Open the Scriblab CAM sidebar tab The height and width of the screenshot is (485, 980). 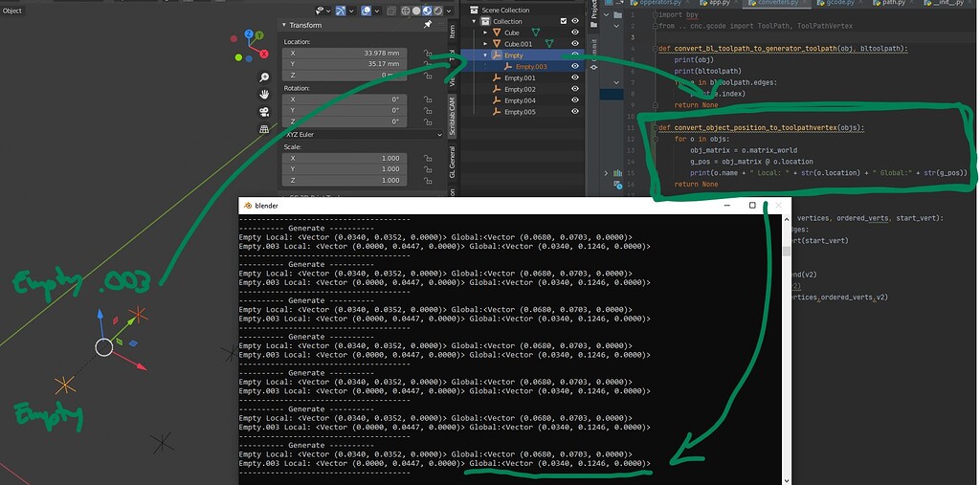(453, 118)
